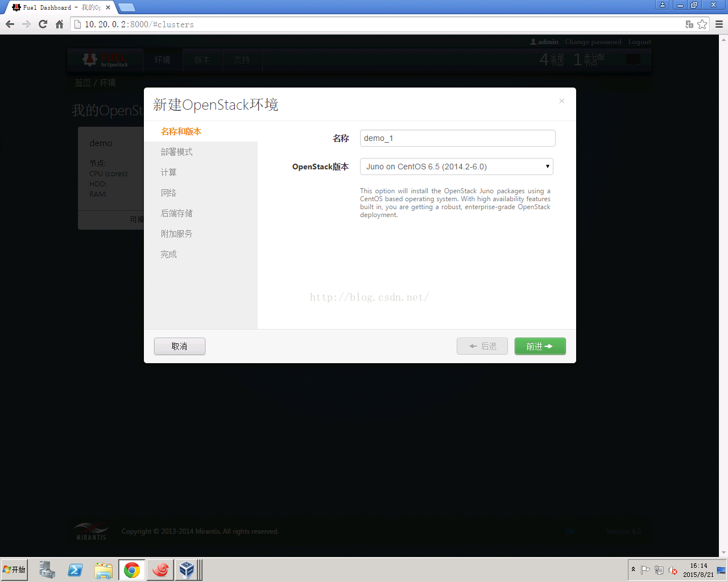Viewport: 728px width, 582px height.
Task: Click the translate page icon in address bar
Action: click(689, 24)
